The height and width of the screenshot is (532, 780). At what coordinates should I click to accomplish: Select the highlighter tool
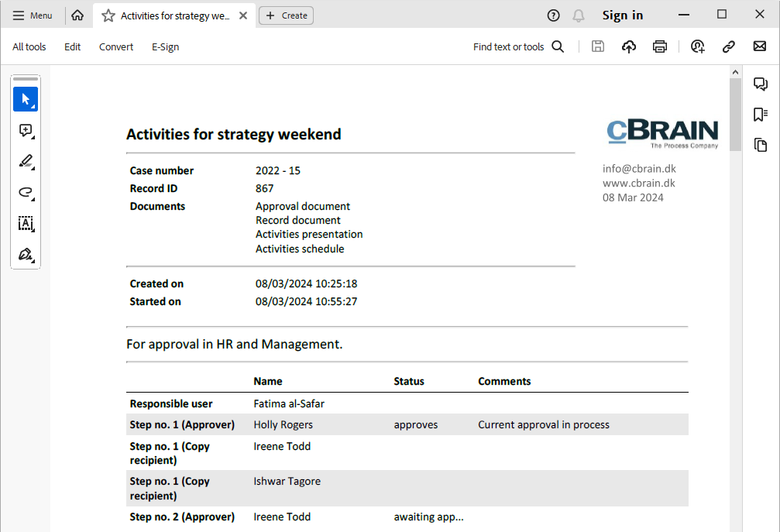click(26, 162)
